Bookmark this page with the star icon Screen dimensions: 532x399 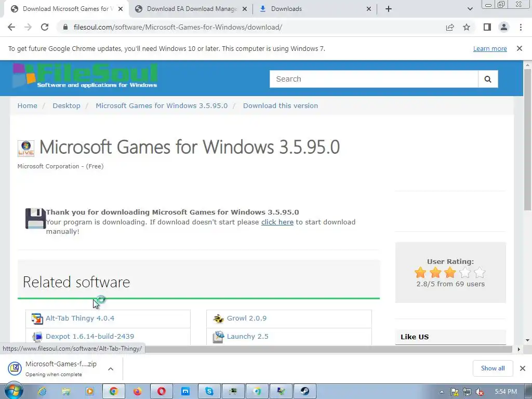click(467, 27)
